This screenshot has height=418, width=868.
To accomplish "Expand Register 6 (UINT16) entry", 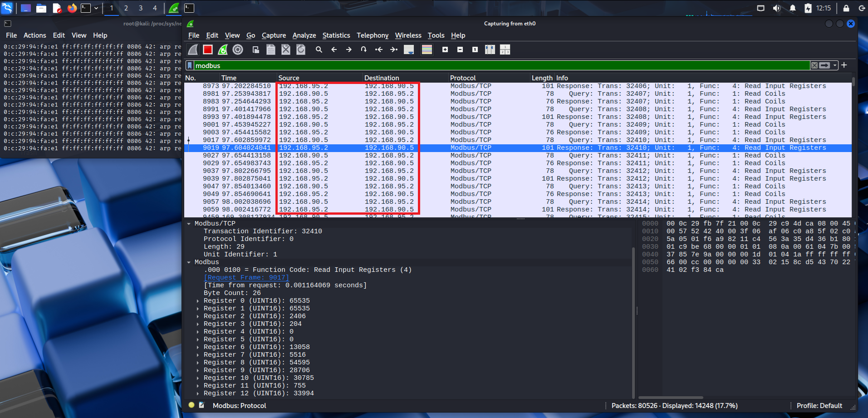I will (x=198, y=347).
